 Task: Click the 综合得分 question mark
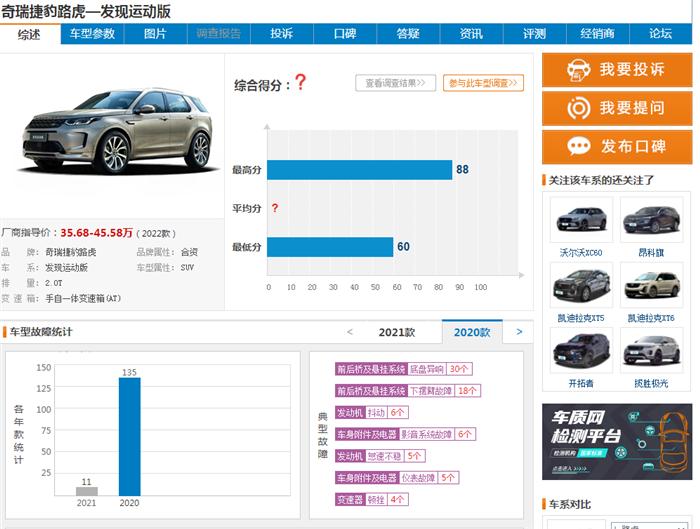pyautogui.click(x=301, y=82)
